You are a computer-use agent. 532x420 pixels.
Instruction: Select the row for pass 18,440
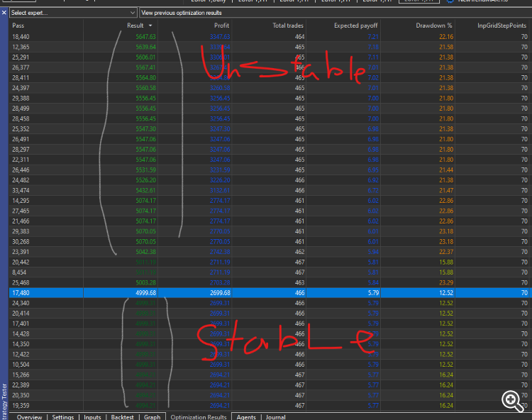(270, 37)
